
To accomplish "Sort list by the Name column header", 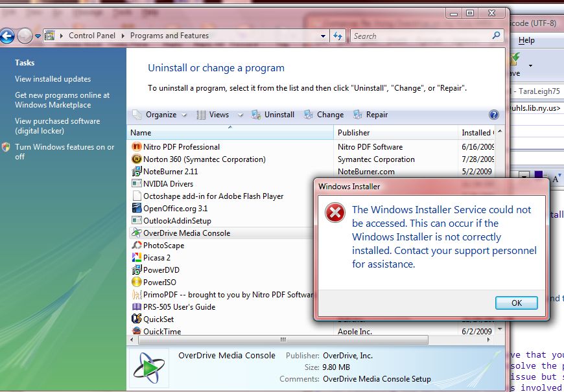I will (x=230, y=133).
